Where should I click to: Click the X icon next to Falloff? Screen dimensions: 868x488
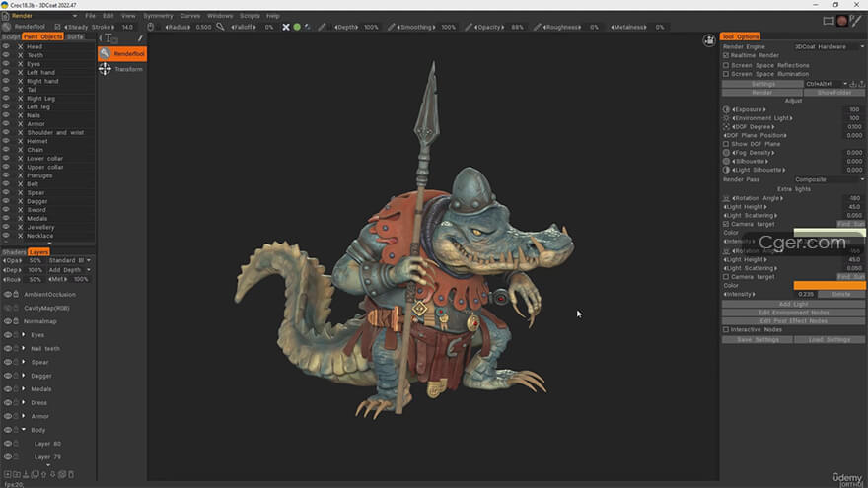pyautogui.click(x=286, y=27)
